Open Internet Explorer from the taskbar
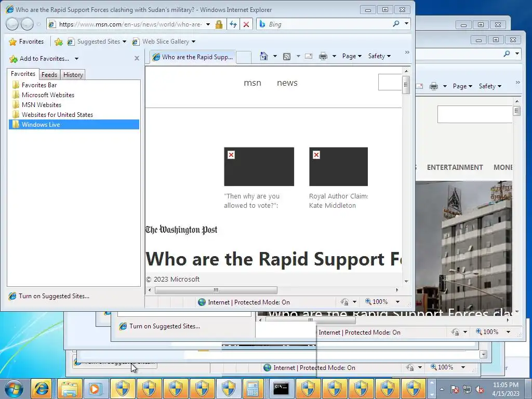The image size is (532, 399). point(42,389)
